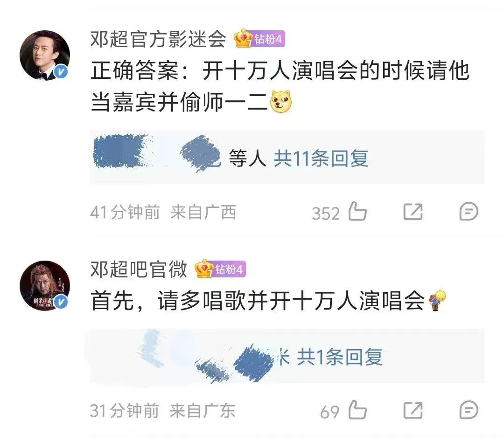504x448 pixels.
Task: Tap the doge emoji in first comment
Action: click(x=281, y=102)
